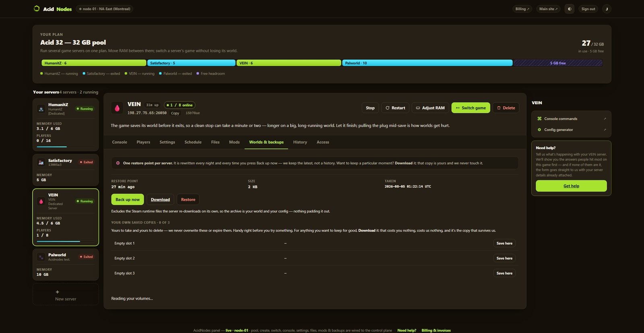Click the Exited badge on the Satisfactory card
This screenshot has height=333, width=644.
point(86,162)
